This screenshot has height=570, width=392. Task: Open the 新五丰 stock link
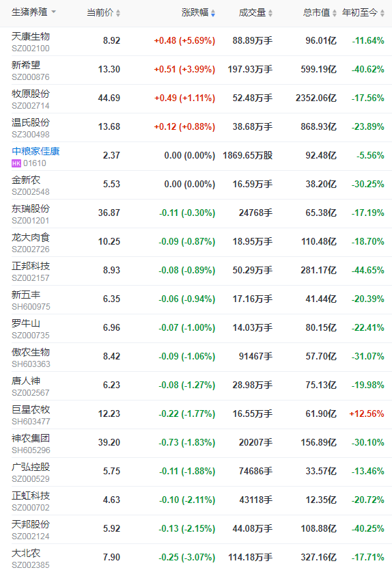click(x=26, y=295)
